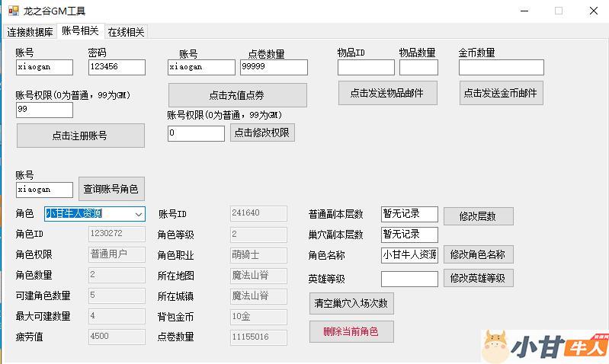Switch to 连接数据库 tab
Screen dimensions: 609x364
click(x=30, y=32)
